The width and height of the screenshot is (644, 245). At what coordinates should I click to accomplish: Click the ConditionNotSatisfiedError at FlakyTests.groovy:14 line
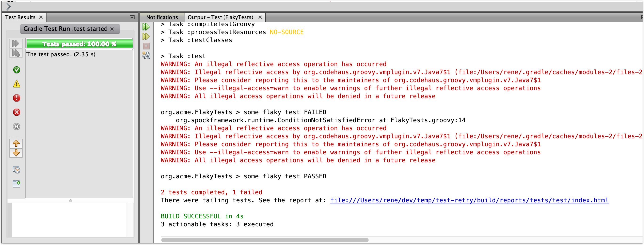(x=321, y=120)
